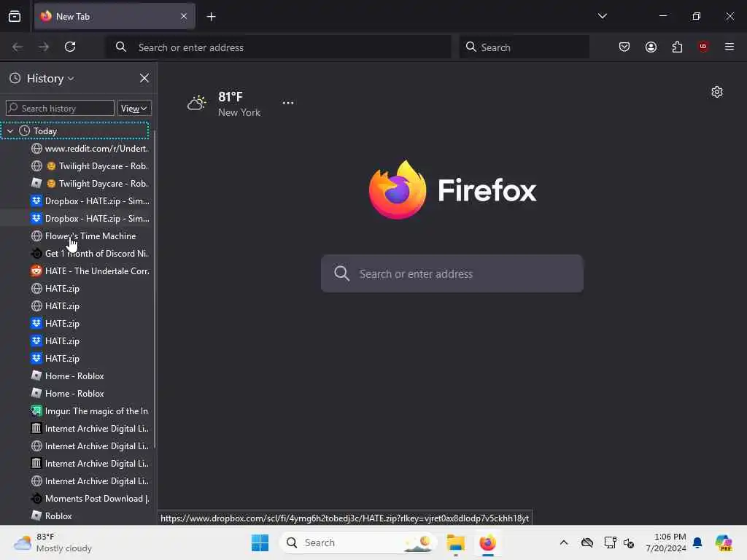747x560 pixels.
Task: Open the notifications bell in the taskbar
Action: tap(697, 542)
